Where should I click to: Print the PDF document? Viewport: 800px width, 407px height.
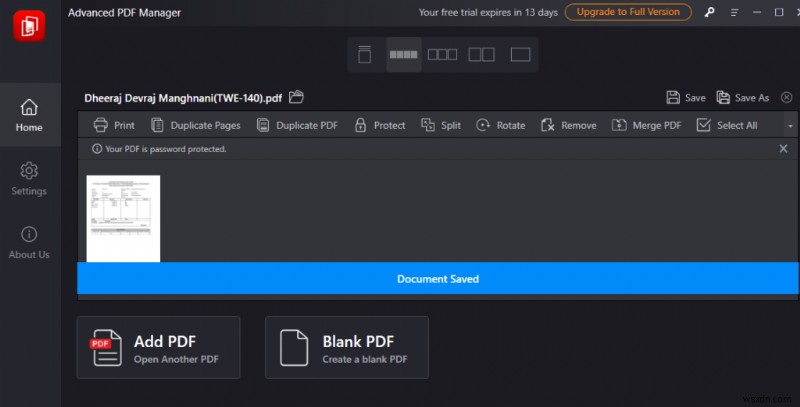pyautogui.click(x=114, y=125)
